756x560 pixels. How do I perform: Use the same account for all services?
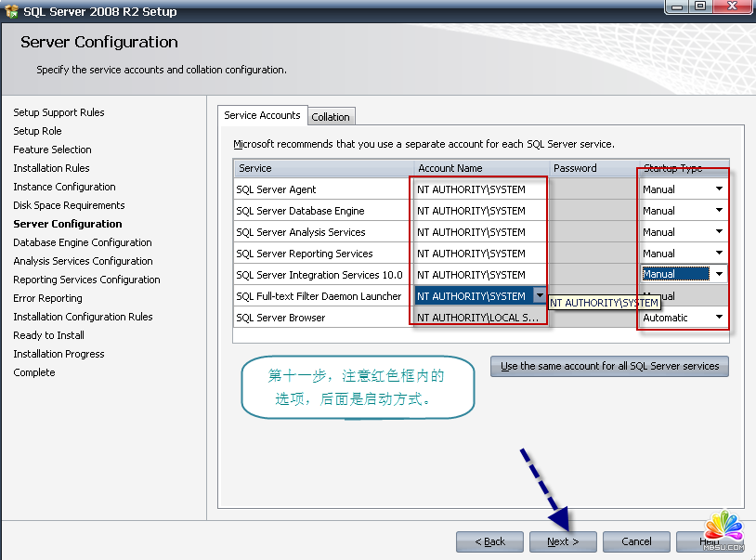pyautogui.click(x=609, y=366)
